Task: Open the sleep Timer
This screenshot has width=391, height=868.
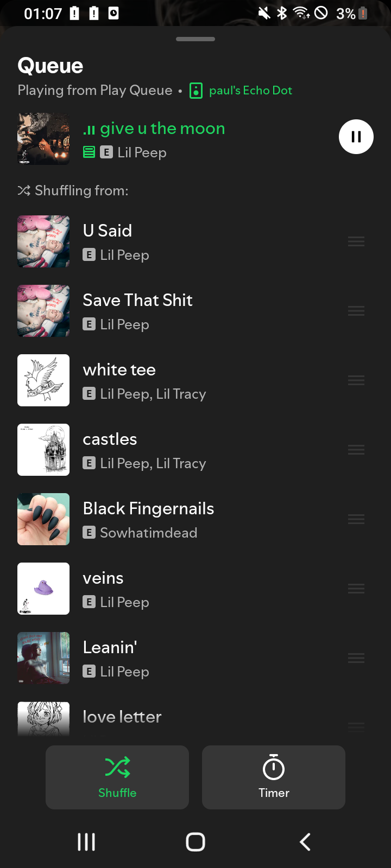Action: [x=274, y=777]
